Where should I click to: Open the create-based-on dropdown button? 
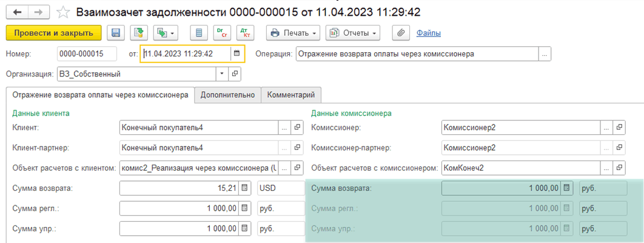[x=166, y=33]
